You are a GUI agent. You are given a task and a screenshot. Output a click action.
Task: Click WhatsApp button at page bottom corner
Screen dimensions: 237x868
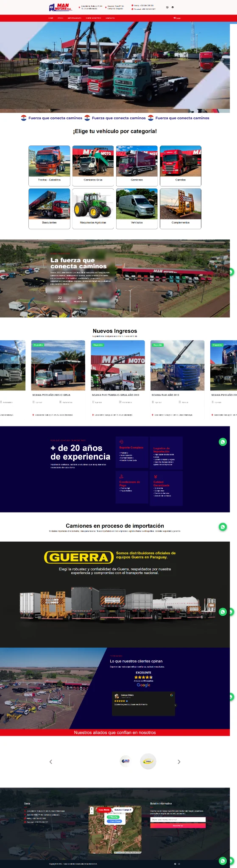tap(223, 861)
